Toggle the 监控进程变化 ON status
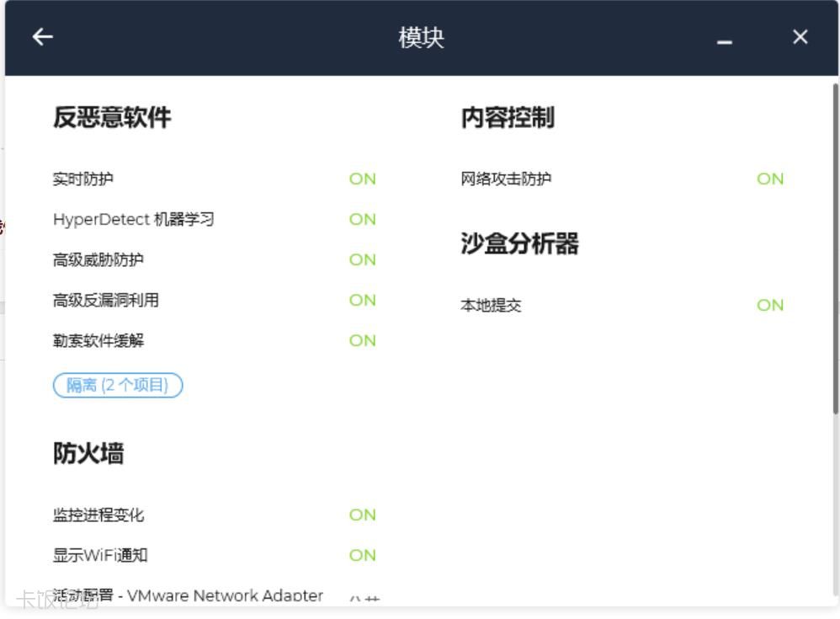 [x=362, y=515]
